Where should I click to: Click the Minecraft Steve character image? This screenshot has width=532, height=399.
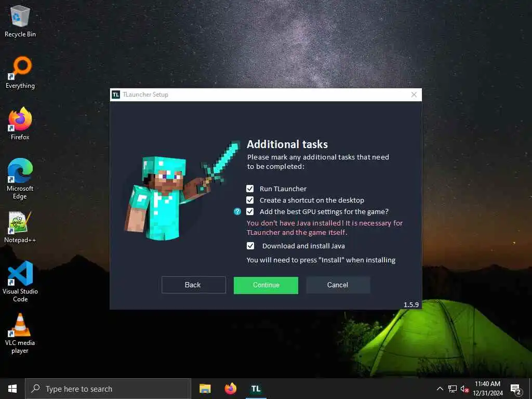182,191
